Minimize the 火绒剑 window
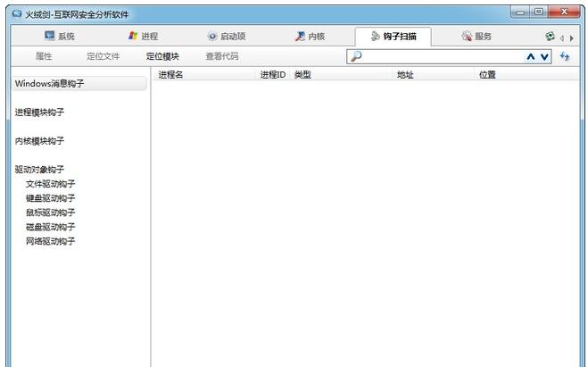588x367 pixels. [x=520, y=12]
